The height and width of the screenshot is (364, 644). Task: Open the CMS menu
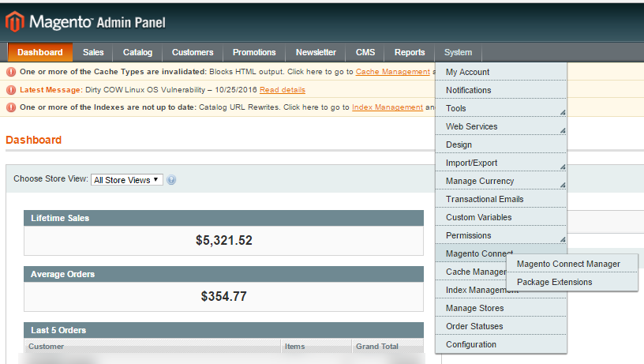pyautogui.click(x=365, y=52)
